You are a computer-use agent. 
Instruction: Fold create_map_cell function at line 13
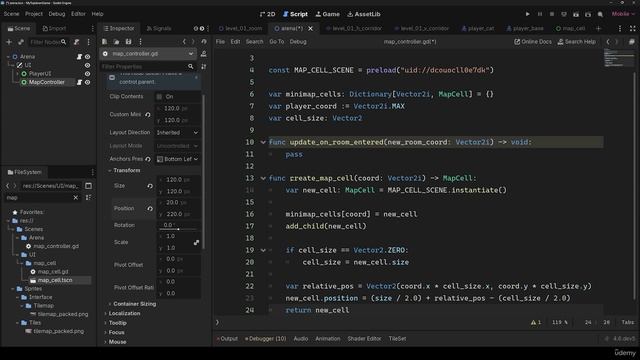point(263,178)
